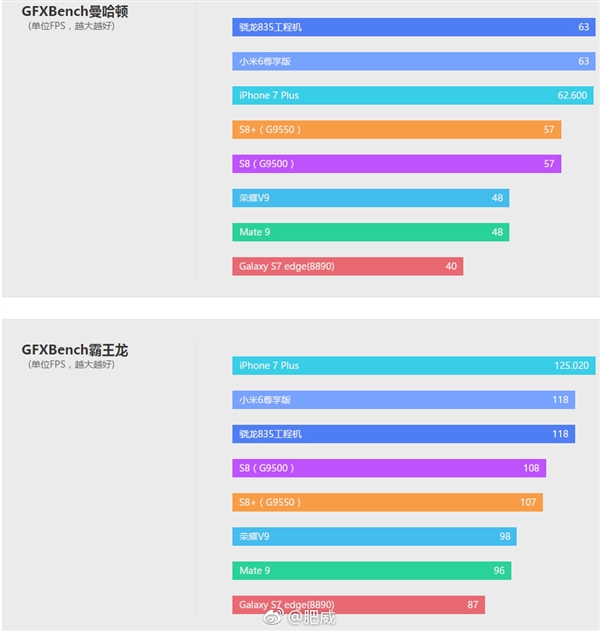Click orange S8+ (G9550) bar showing 107
This screenshot has height=631, width=600.
click(387, 502)
